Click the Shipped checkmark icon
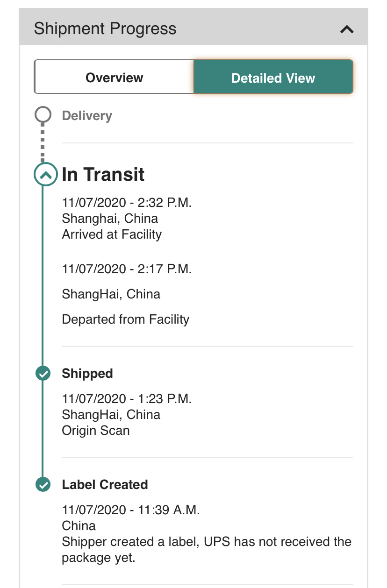 tap(43, 373)
